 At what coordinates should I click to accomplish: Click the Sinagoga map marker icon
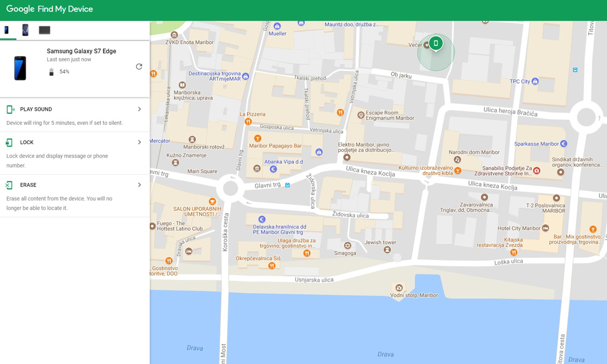coord(348,246)
